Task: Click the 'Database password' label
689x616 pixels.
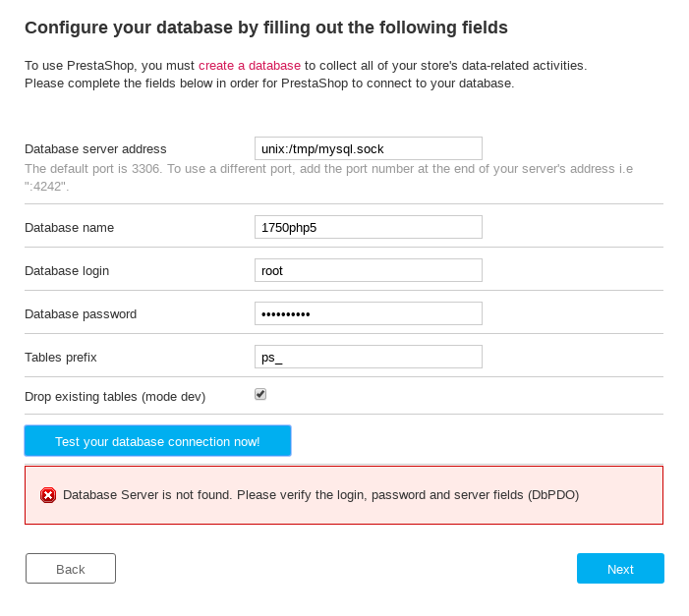Action: pyautogui.click(x=81, y=314)
